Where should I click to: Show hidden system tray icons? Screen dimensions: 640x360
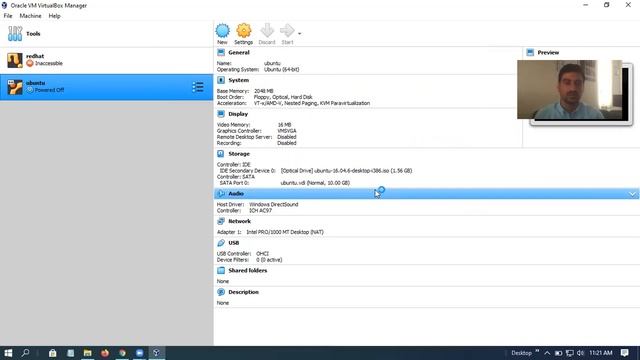(547, 353)
